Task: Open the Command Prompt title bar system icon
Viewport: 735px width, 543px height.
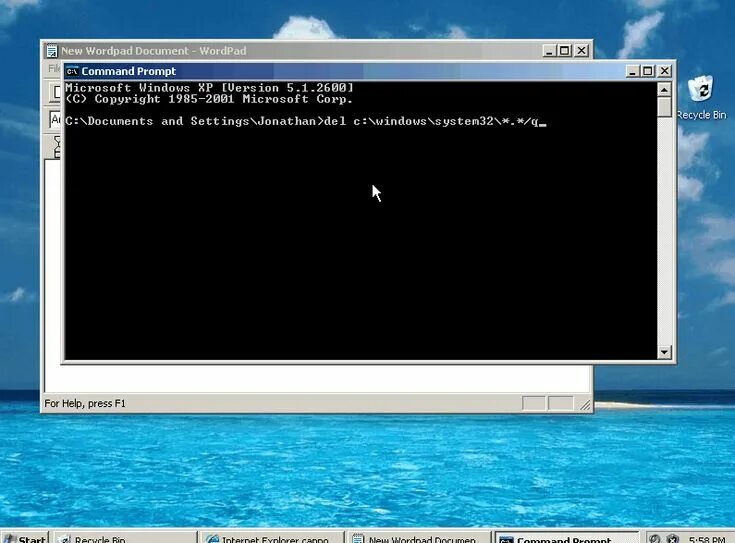Action: tap(72, 71)
